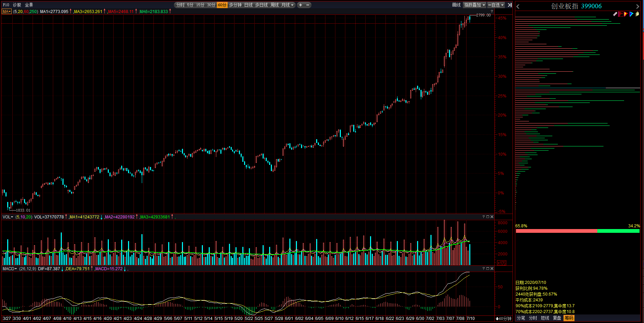644x323 pixels.
Task: Click the help question mark above main chart
Action: click(492, 11)
